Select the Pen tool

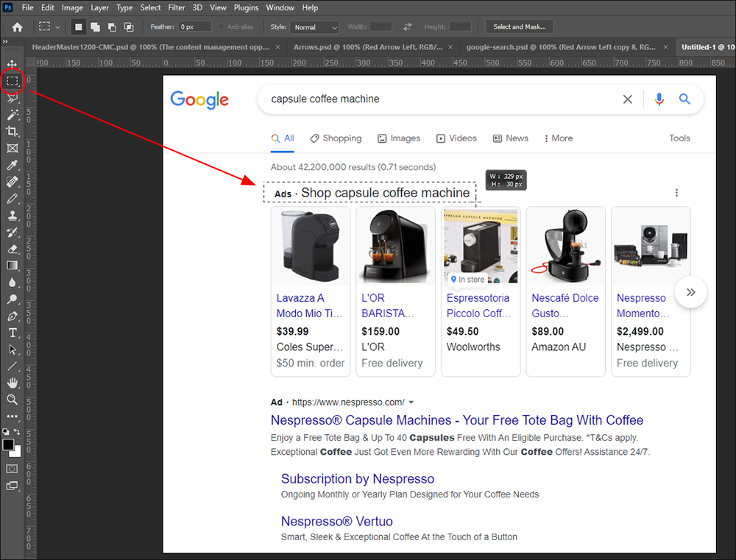pos(13,316)
